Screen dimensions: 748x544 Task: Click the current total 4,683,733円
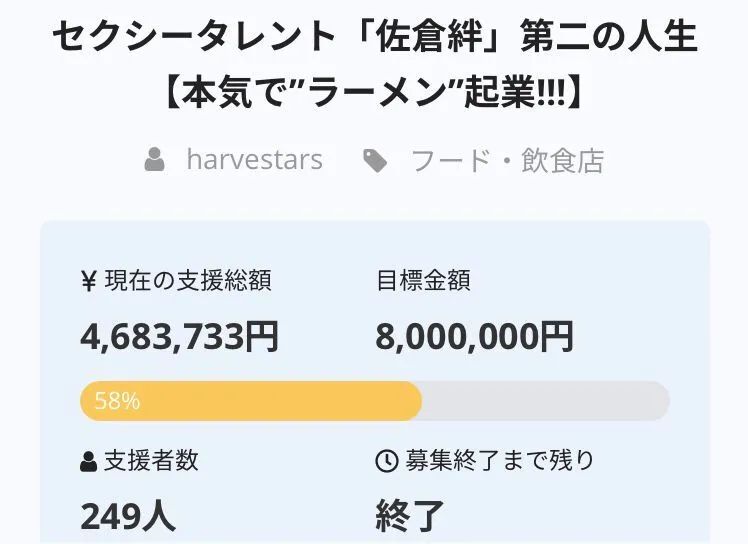click(179, 337)
